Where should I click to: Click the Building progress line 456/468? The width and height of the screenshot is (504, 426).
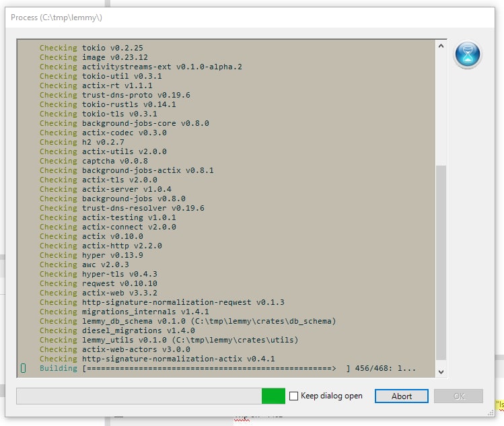[x=227, y=368]
